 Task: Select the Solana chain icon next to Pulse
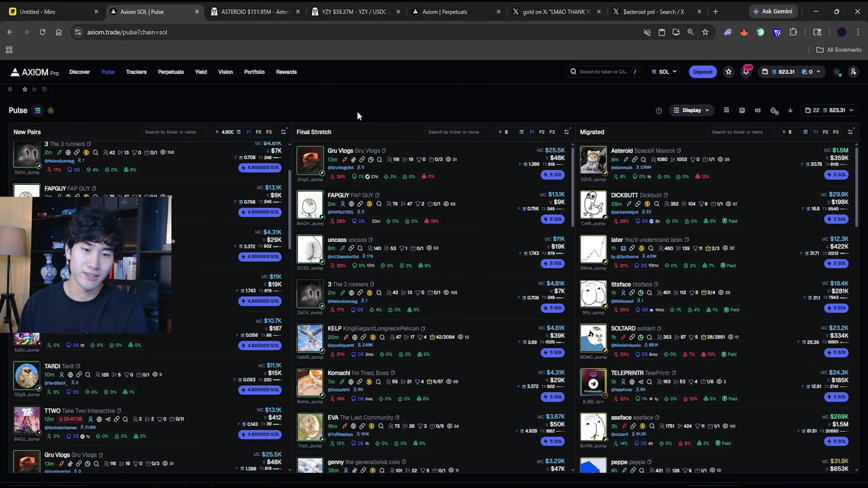[x=38, y=111]
